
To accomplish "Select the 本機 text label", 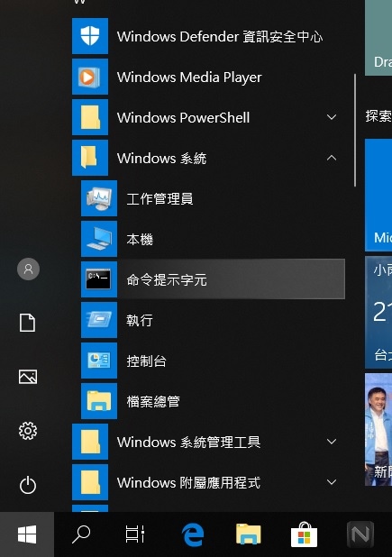I will point(140,239).
